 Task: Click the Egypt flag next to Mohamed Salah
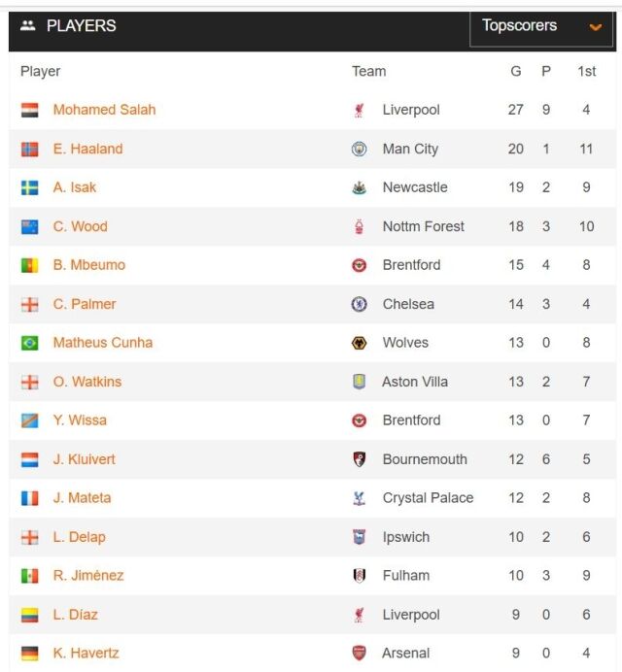coord(29,110)
